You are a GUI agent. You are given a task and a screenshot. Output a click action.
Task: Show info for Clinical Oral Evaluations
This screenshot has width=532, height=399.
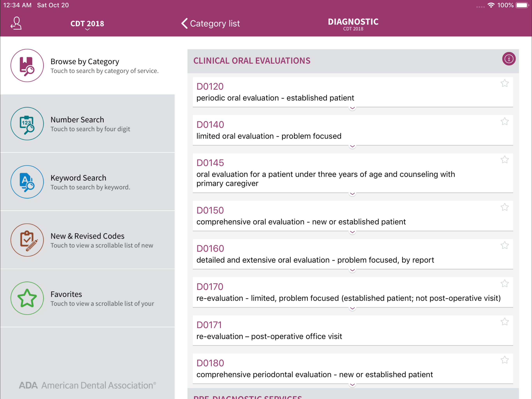pyautogui.click(x=509, y=59)
